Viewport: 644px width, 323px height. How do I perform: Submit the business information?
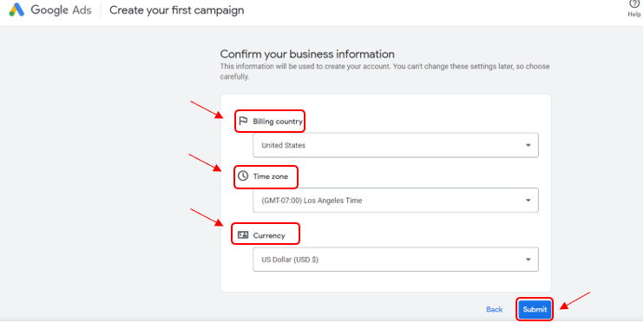(535, 309)
